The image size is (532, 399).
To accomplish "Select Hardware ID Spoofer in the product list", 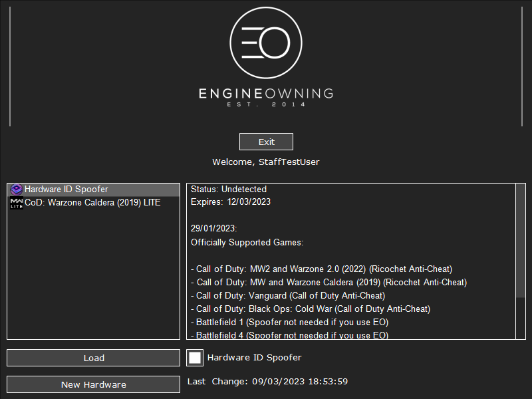I will tap(66, 190).
